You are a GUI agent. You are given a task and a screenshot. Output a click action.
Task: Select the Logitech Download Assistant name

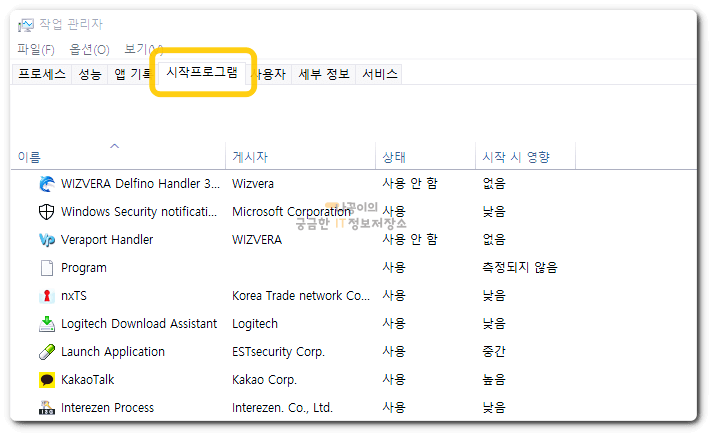(x=139, y=324)
